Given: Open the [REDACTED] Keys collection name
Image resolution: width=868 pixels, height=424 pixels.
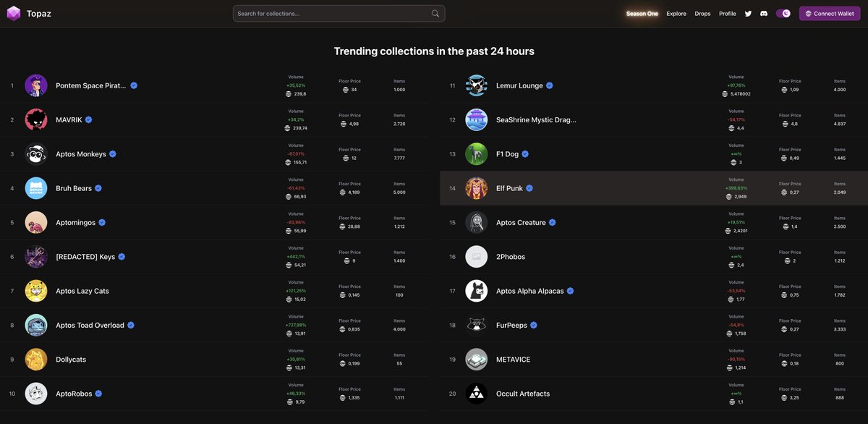Looking at the screenshot, I should point(85,257).
